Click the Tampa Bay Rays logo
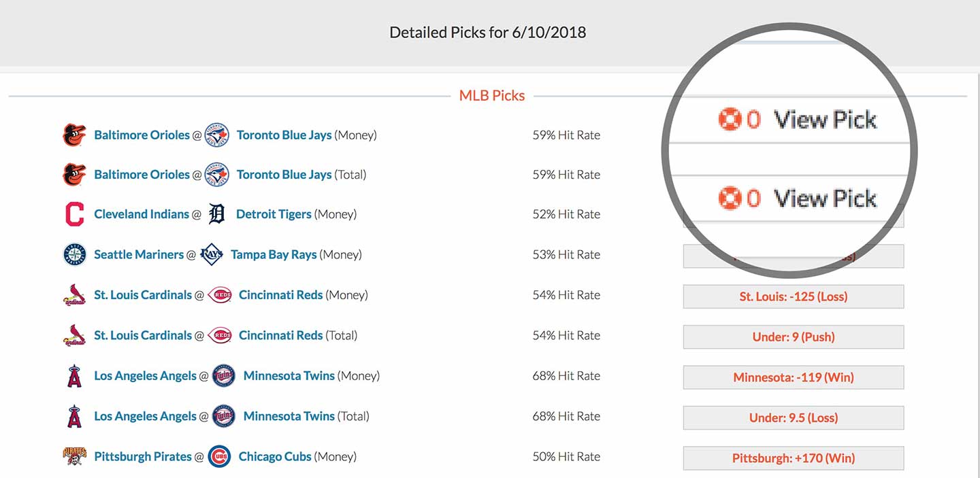Viewport: 980px width, 478px height. coord(212,254)
